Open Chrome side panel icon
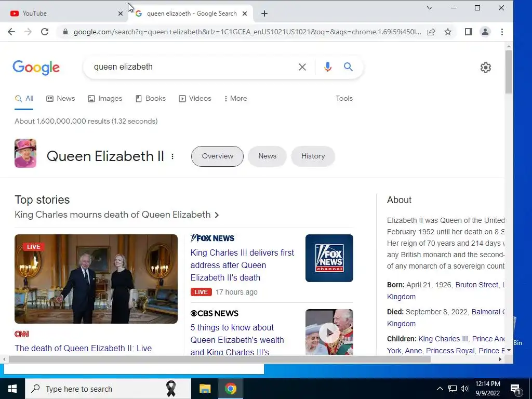 pos(469,32)
